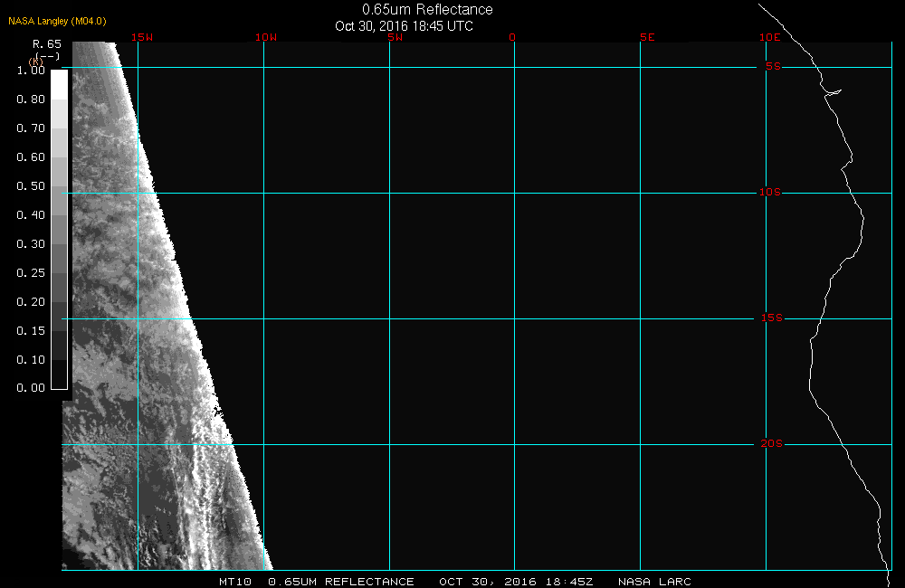Select the 10S latitude label
This screenshot has width=905, height=588.
point(771,193)
